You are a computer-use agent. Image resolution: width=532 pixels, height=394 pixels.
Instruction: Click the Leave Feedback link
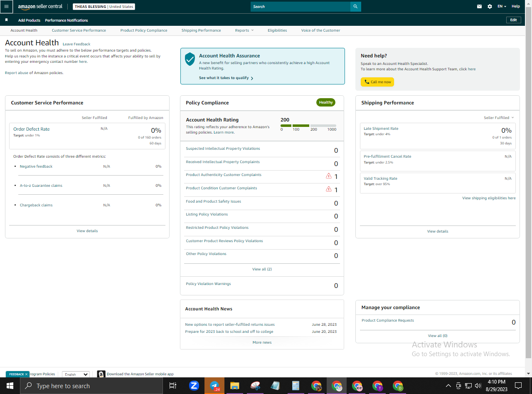point(76,44)
